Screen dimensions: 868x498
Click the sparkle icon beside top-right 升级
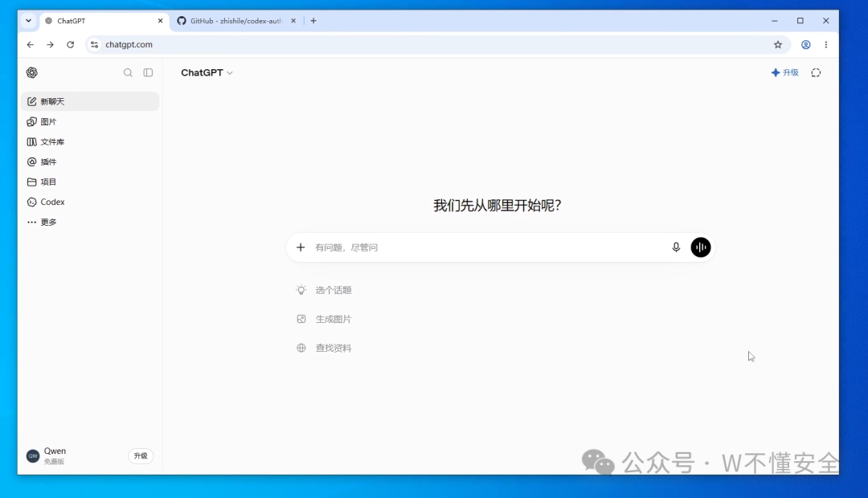pyautogui.click(x=776, y=72)
